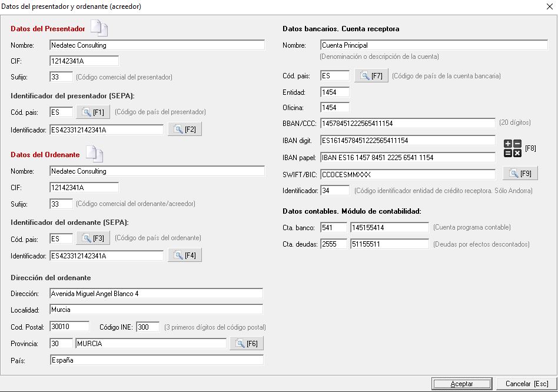Screen dimensions: 558x392
Task: Open the bank country code search [F7]
Action: point(371,75)
